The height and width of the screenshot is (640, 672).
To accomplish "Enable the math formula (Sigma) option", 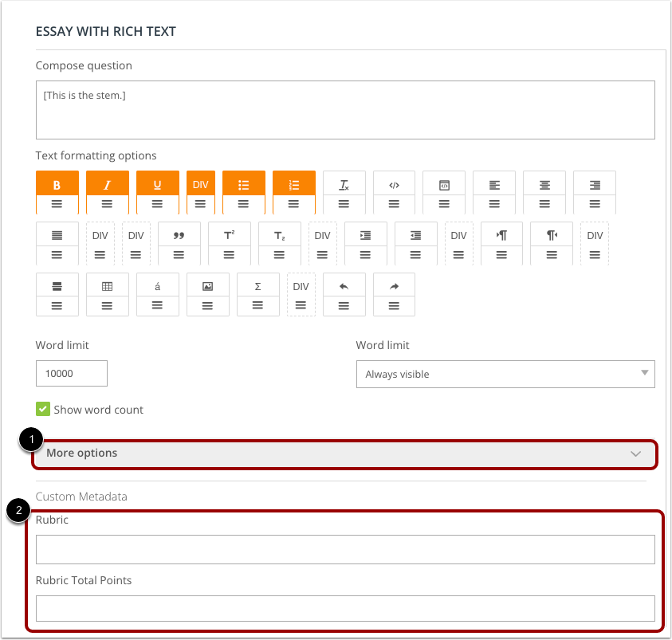I will [x=257, y=285].
